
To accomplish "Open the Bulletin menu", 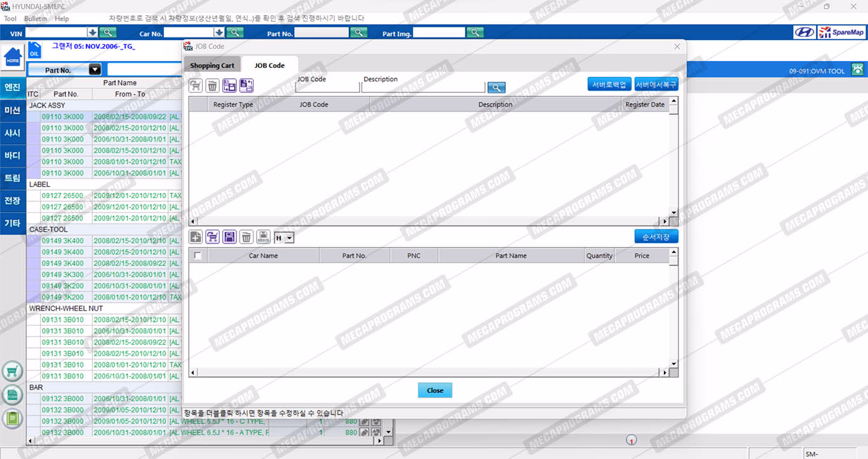I will click(36, 18).
